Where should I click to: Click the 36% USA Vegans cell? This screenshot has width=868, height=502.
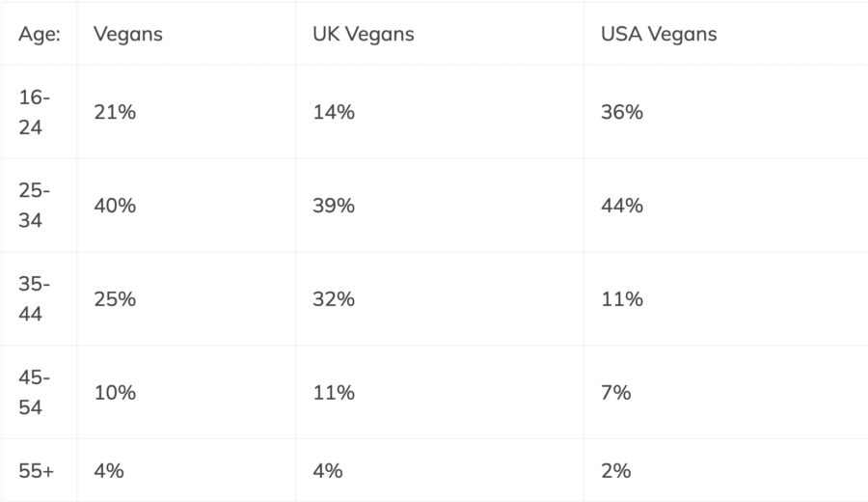(x=622, y=112)
